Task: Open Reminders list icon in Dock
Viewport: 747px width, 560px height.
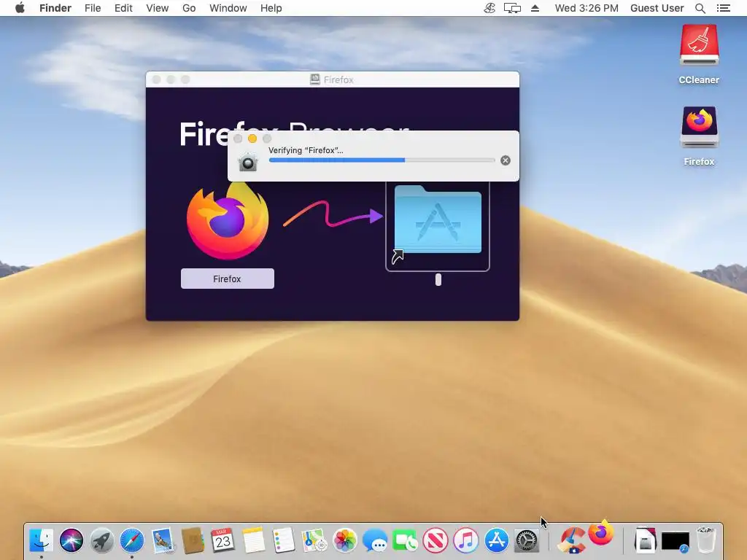Action: [x=284, y=540]
